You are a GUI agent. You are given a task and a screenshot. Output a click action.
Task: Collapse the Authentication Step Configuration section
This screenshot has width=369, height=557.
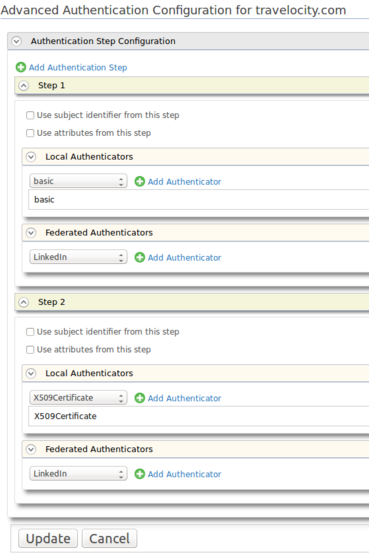[16, 41]
